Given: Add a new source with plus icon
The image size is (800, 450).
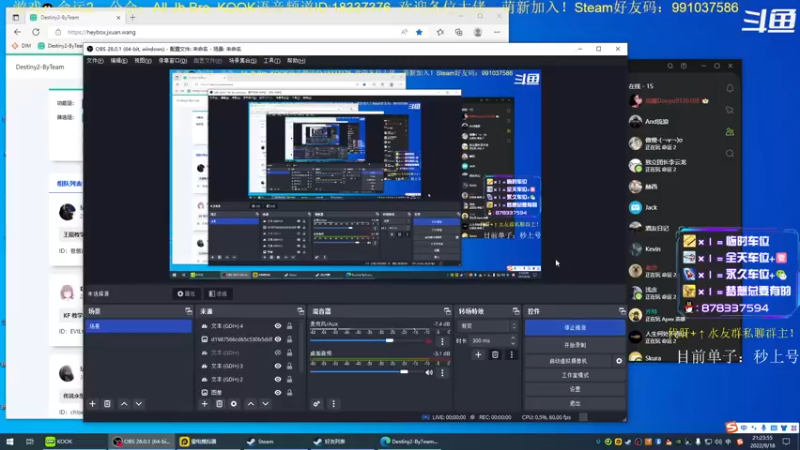Looking at the screenshot, I should [x=205, y=404].
